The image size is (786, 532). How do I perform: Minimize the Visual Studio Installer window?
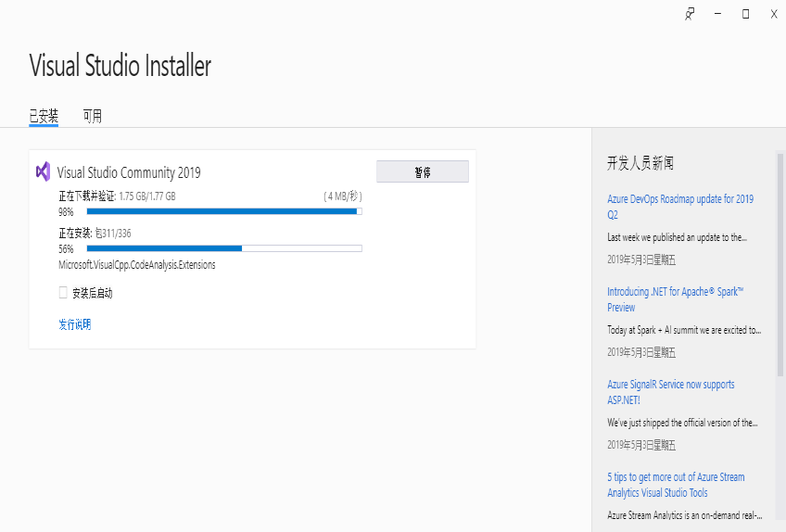tap(717, 14)
